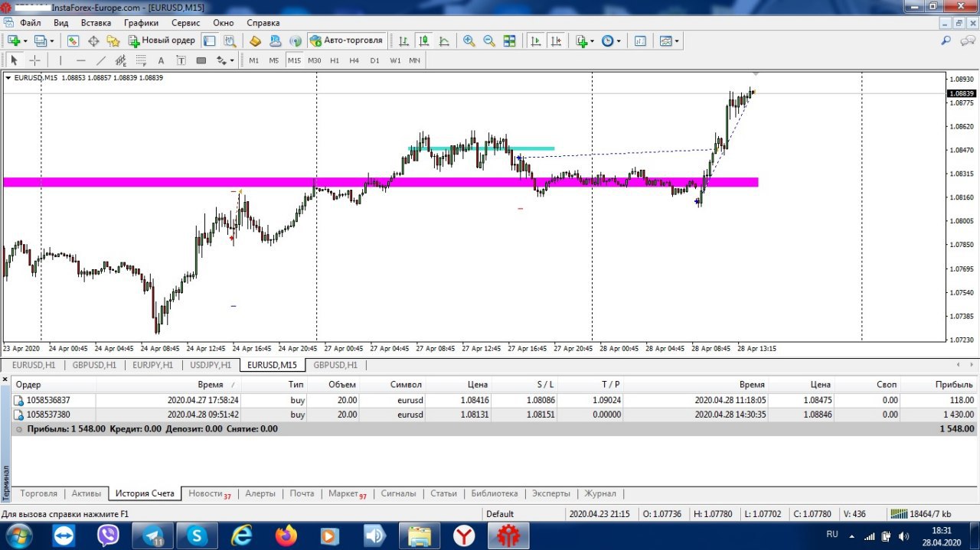The image size is (980, 550).
Task: Open the chat bubbles icon top-right
Action: click(966, 41)
